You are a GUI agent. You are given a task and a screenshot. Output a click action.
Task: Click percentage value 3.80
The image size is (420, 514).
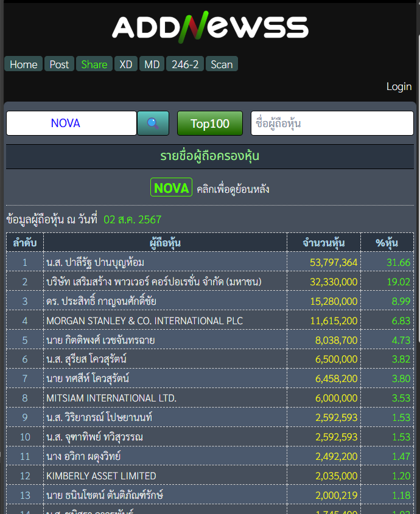(401, 378)
